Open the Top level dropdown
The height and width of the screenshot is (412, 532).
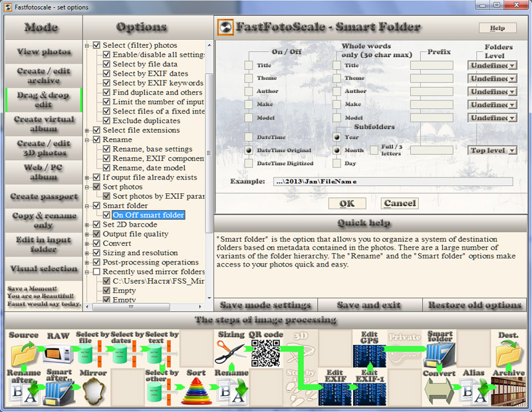click(x=492, y=150)
